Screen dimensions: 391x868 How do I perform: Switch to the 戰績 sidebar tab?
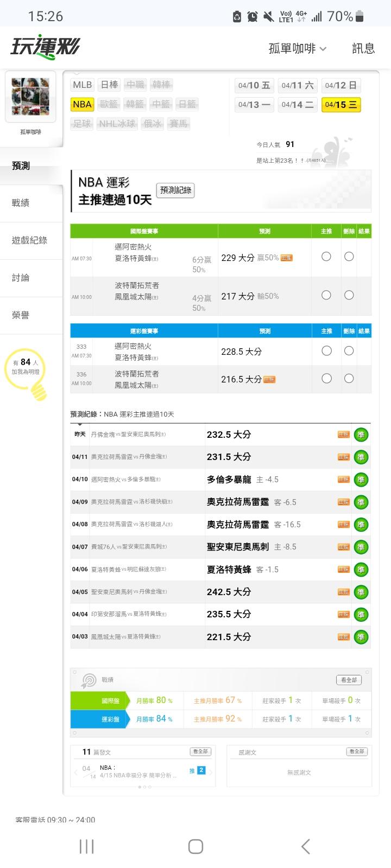[x=31, y=203]
